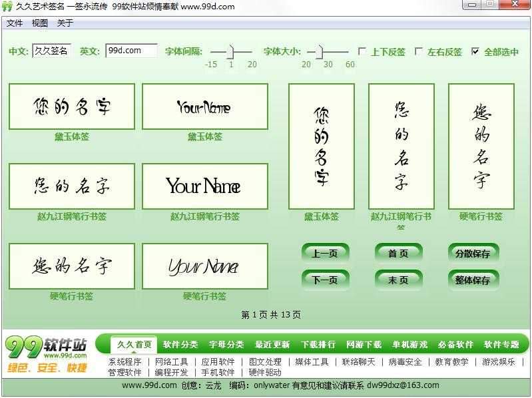Click the 99软件站 logo
Screen dimensions: 532x398
[47, 353]
